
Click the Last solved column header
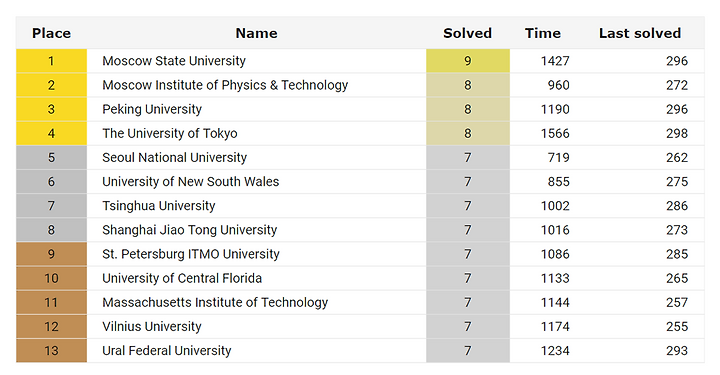(x=640, y=33)
